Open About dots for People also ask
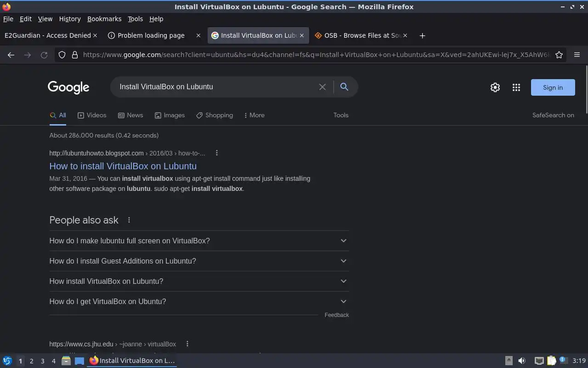Viewport: 588px width, 368px height. [x=129, y=220]
